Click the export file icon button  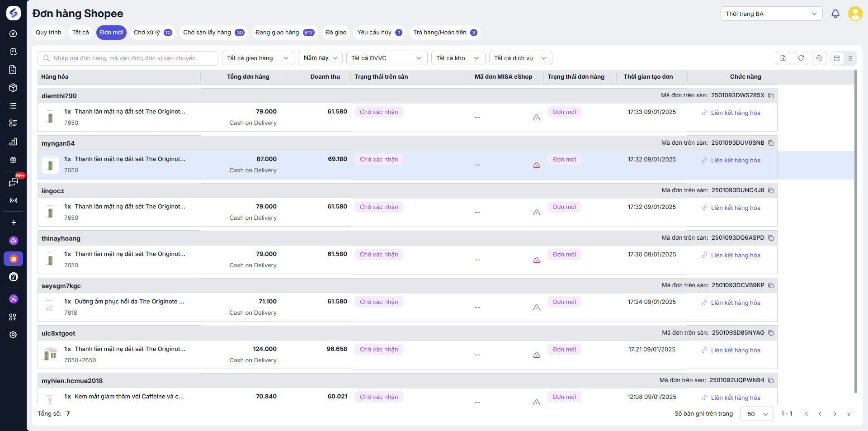point(783,58)
